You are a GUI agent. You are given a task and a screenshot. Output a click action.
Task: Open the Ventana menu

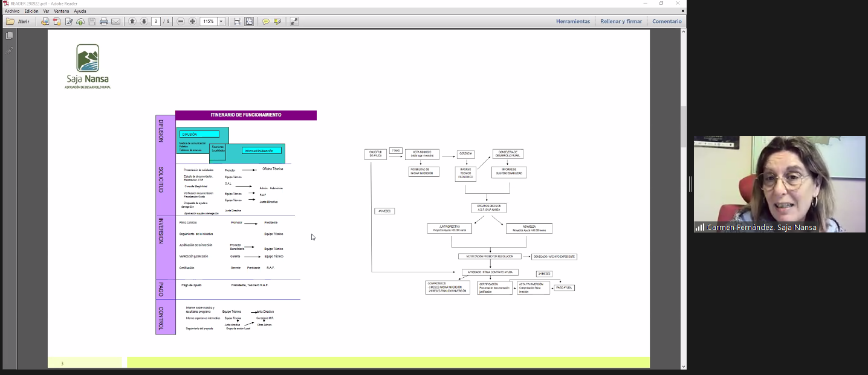(61, 11)
